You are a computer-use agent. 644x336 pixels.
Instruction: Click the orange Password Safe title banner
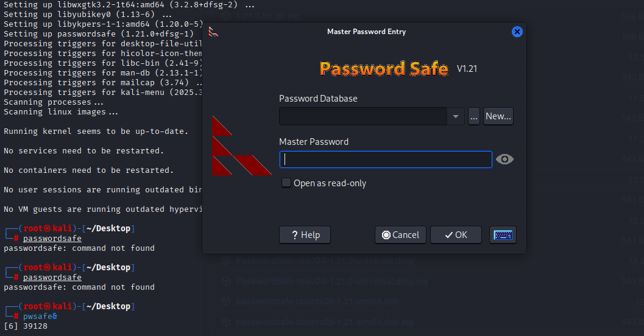384,69
